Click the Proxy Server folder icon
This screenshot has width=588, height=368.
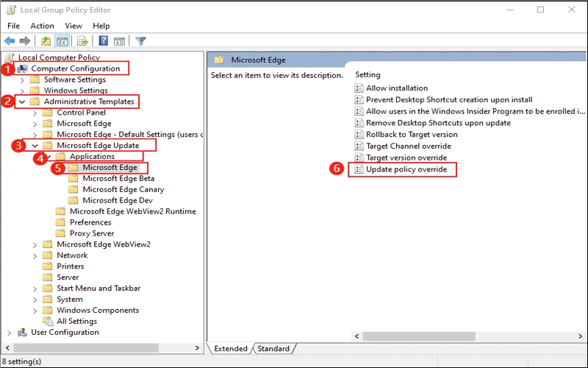click(x=60, y=233)
